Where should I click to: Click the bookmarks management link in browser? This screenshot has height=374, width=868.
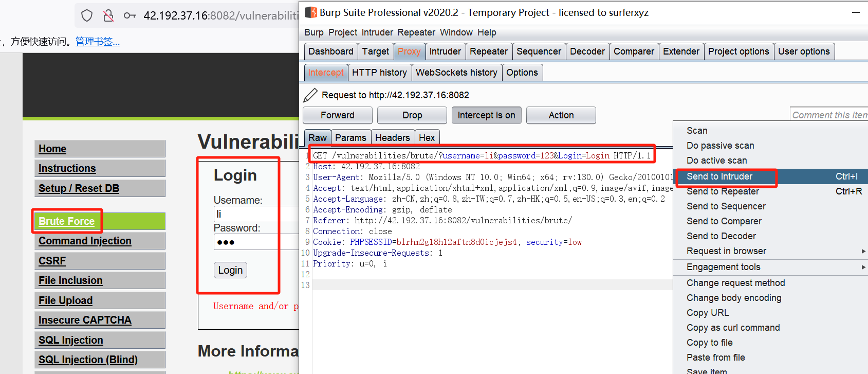pyautogui.click(x=98, y=42)
